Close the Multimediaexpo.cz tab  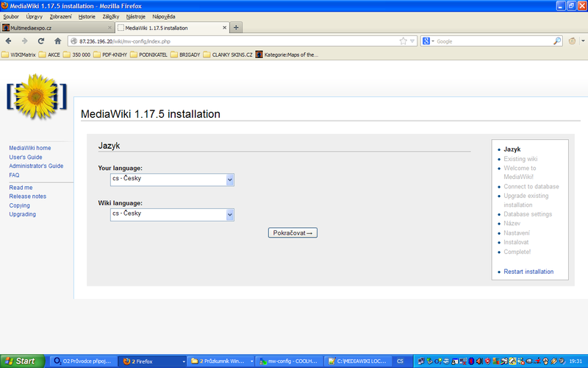[110, 28]
